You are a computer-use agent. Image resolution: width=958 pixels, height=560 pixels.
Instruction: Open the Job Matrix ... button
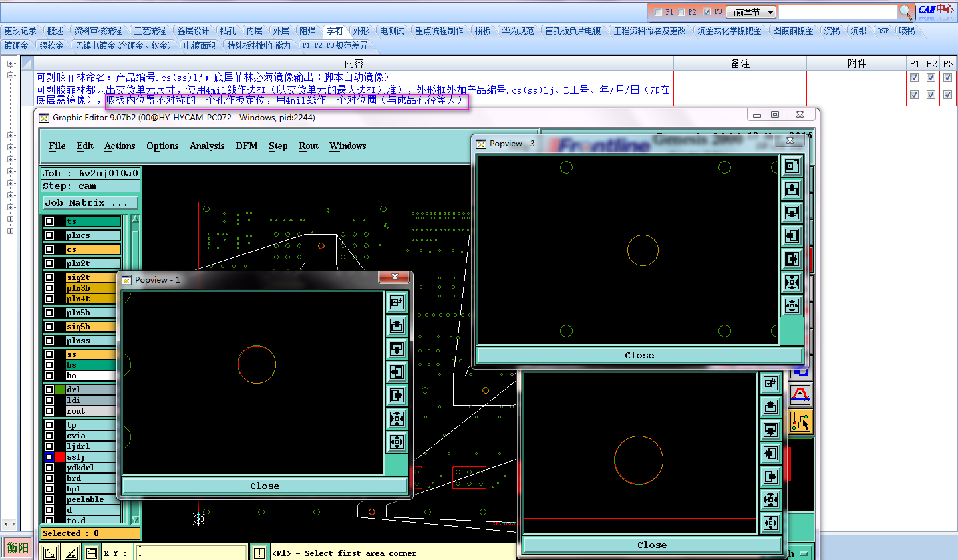(x=90, y=202)
